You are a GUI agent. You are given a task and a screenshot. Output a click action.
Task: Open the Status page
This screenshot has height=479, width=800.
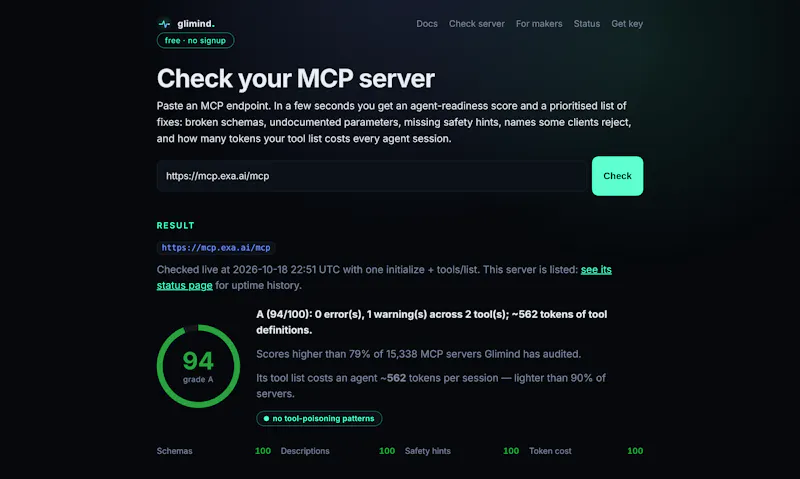pyautogui.click(x=586, y=23)
